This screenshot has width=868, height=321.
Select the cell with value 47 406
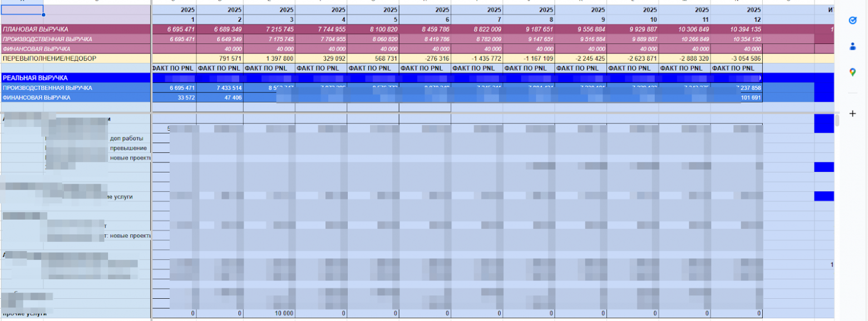click(x=220, y=98)
